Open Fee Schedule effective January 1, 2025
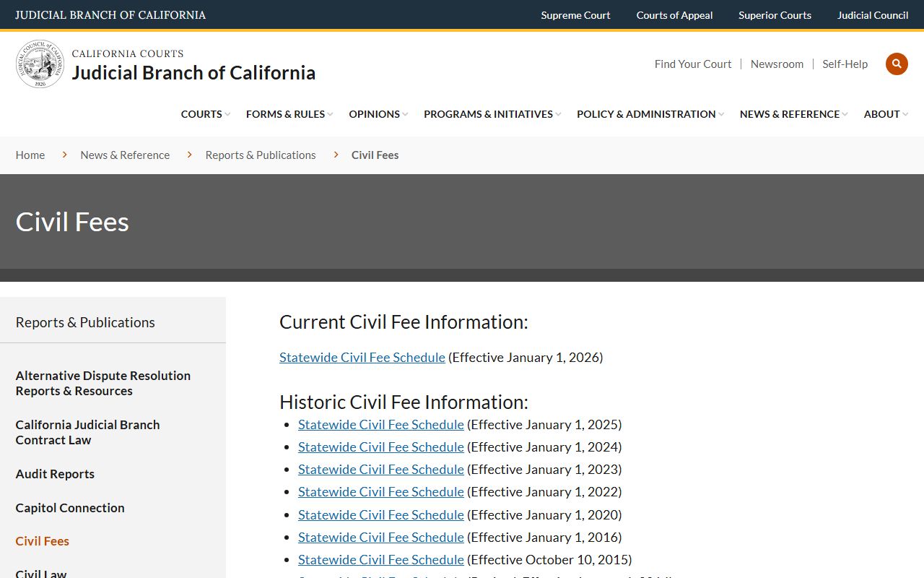The height and width of the screenshot is (578, 924). 381,424
